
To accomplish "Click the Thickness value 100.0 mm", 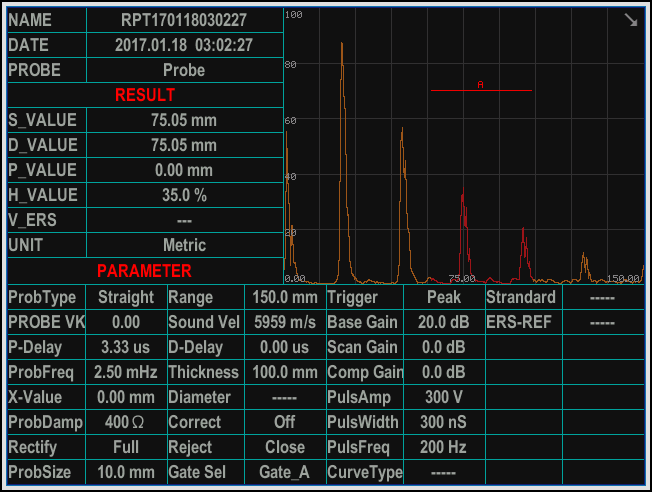I will (284, 372).
